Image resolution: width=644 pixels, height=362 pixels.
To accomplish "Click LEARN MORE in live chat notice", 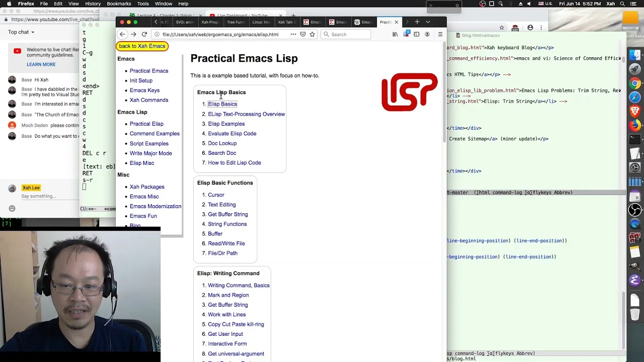I will point(41,64).
